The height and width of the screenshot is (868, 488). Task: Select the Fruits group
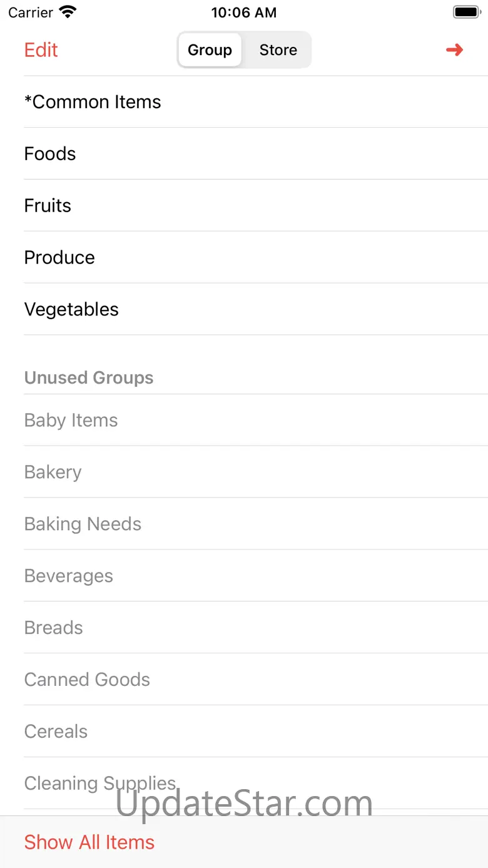(x=48, y=206)
